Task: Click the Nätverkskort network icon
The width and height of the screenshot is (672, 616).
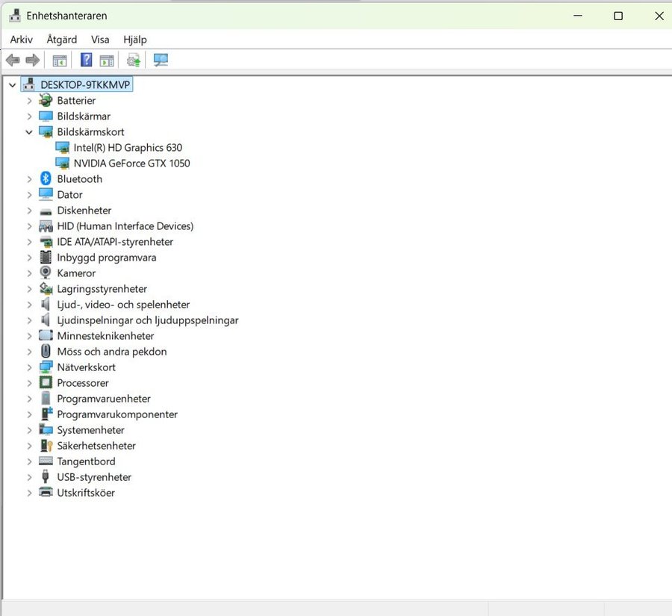Action: coord(46,367)
